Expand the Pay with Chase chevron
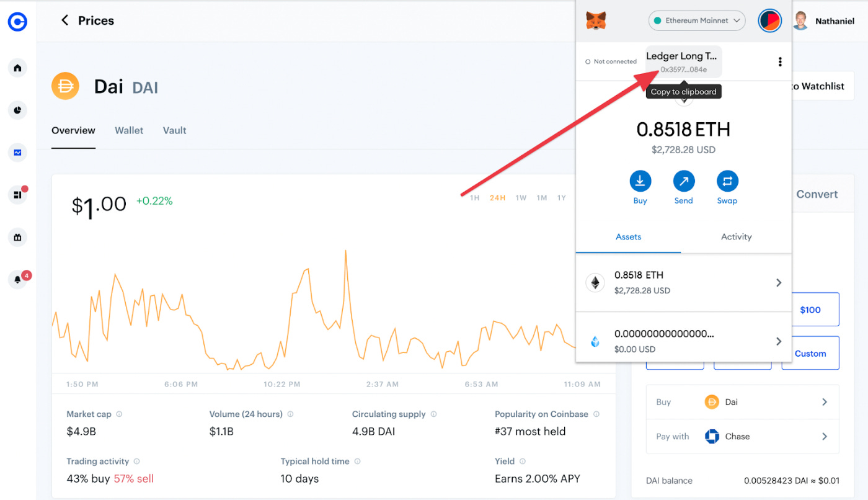The width and height of the screenshot is (868, 500). point(825,436)
